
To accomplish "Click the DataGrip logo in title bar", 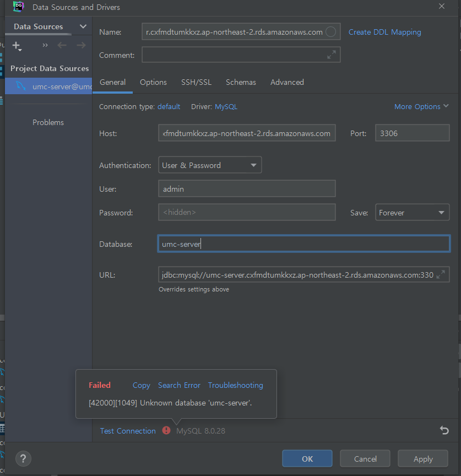I will (19, 7).
